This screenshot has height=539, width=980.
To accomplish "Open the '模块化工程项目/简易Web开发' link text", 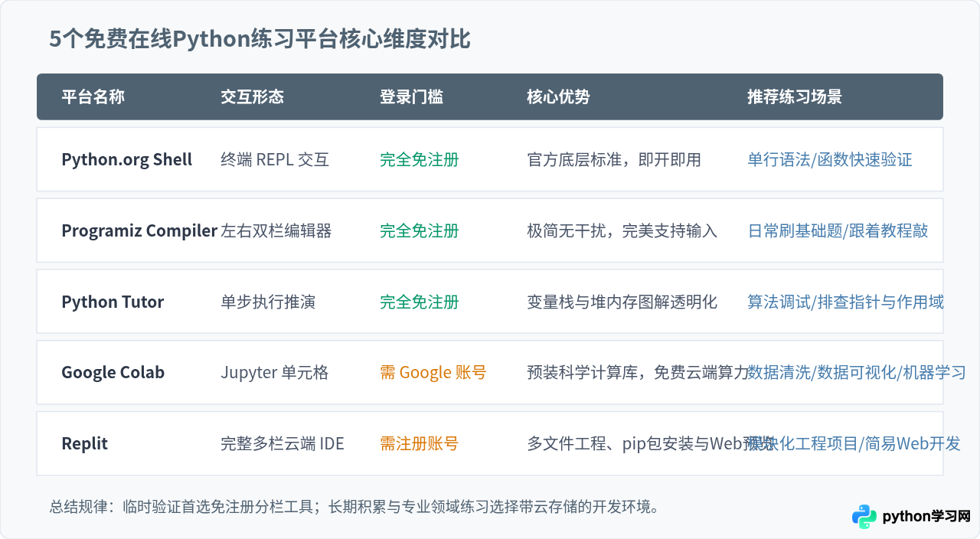I will 854,444.
